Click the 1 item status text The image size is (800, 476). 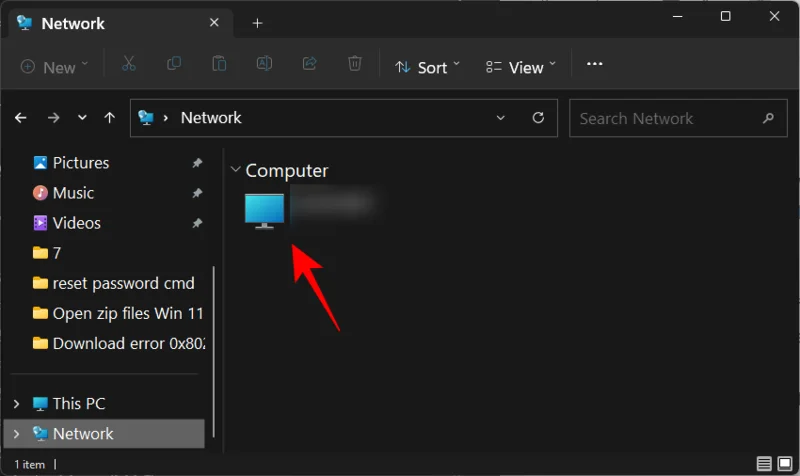[30, 464]
